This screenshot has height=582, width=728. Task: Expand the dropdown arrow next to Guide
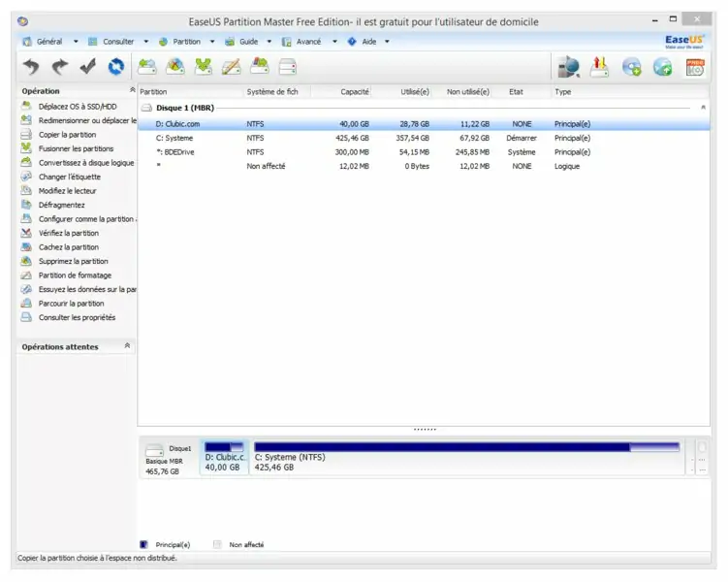[269, 42]
